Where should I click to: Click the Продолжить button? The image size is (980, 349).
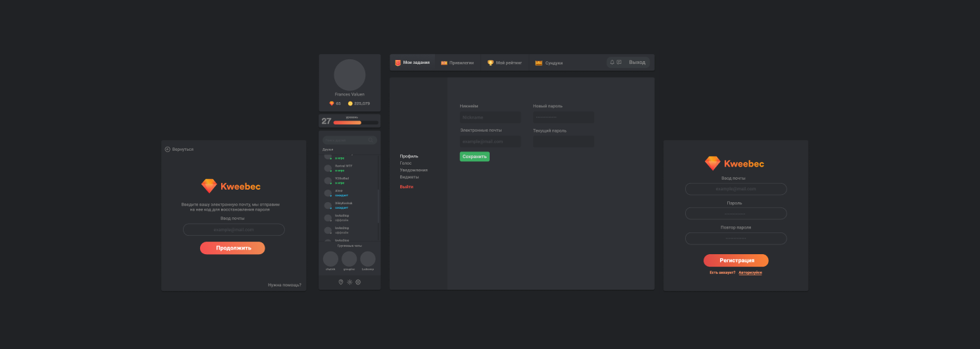click(x=232, y=248)
